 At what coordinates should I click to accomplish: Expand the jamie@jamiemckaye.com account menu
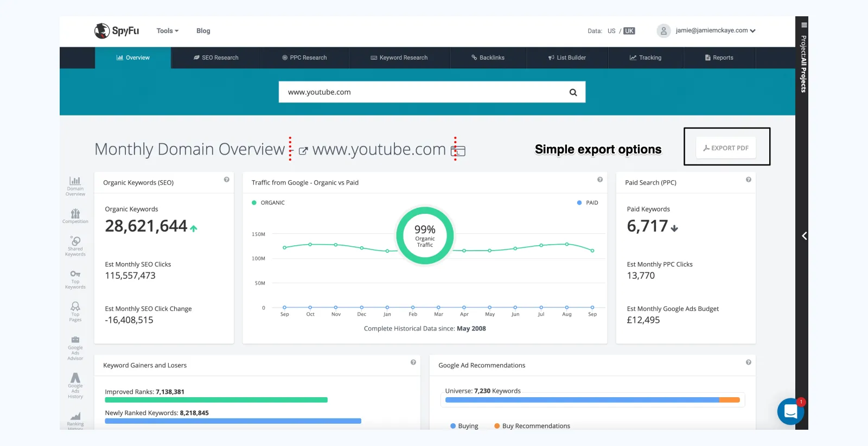click(716, 31)
